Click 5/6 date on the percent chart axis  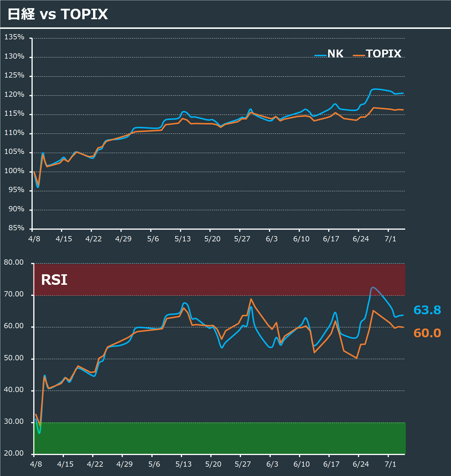click(x=153, y=239)
